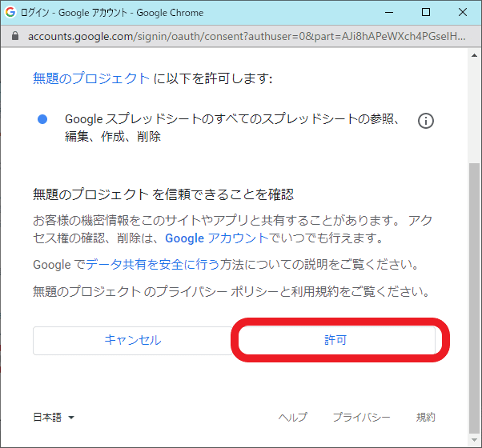This screenshot has width=482, height=448.
Task: Click the ヘルプ footer link
Action: (x=293, y=417)
